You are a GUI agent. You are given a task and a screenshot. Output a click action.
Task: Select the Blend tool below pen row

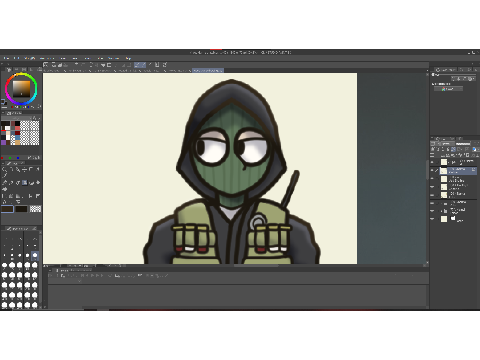point(5,189)
